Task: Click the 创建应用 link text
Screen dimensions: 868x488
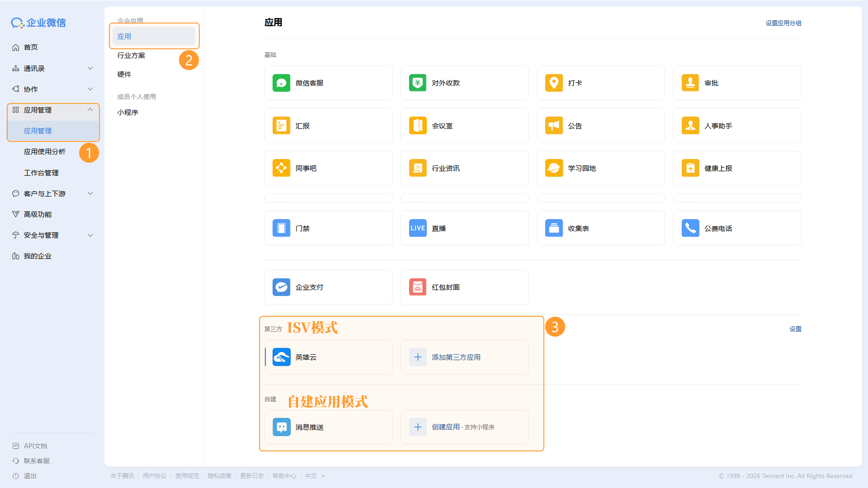Action: point(446,427)
